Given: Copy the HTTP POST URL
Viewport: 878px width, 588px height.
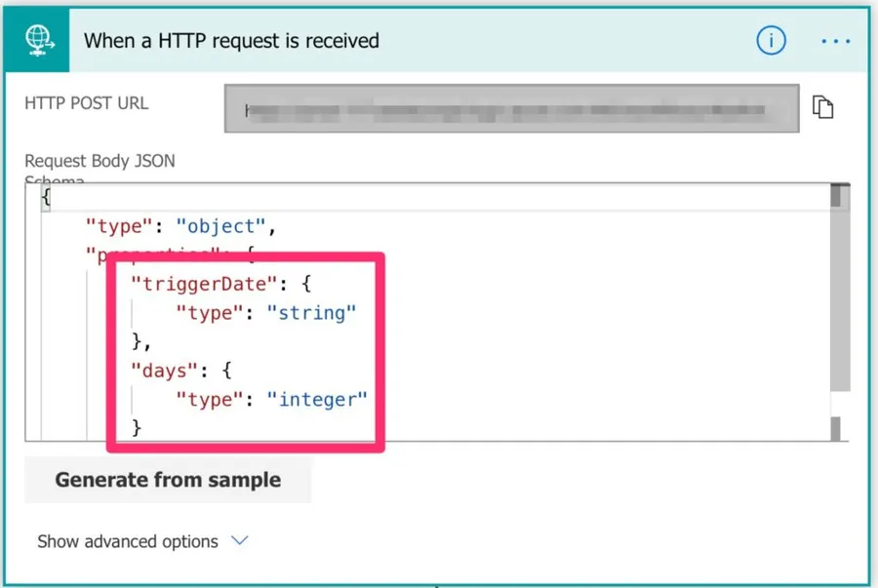Looking at the screenshot, I should click(823, 107).
